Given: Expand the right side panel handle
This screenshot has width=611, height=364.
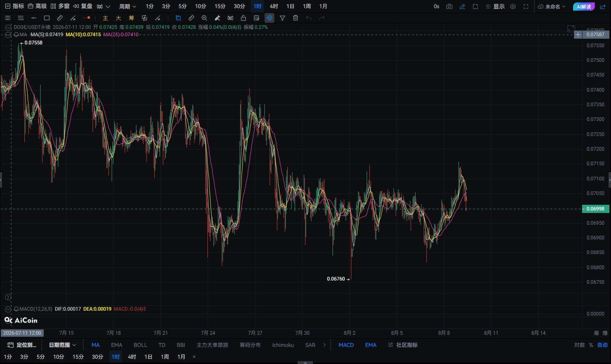Looking at the screenshot, I should [x=610, y=180].
